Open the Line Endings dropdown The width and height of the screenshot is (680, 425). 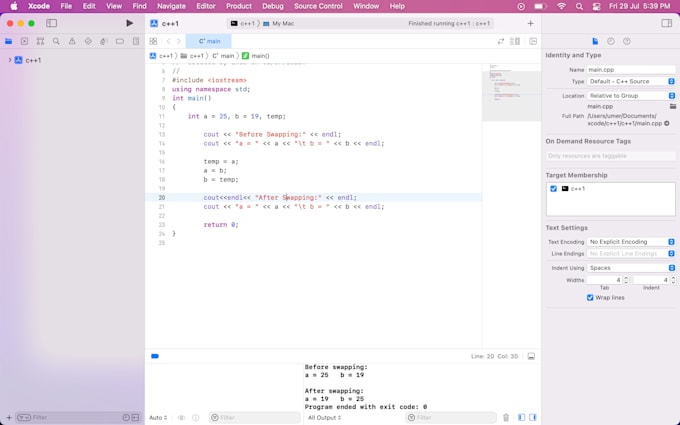click(x=631, y=254)
